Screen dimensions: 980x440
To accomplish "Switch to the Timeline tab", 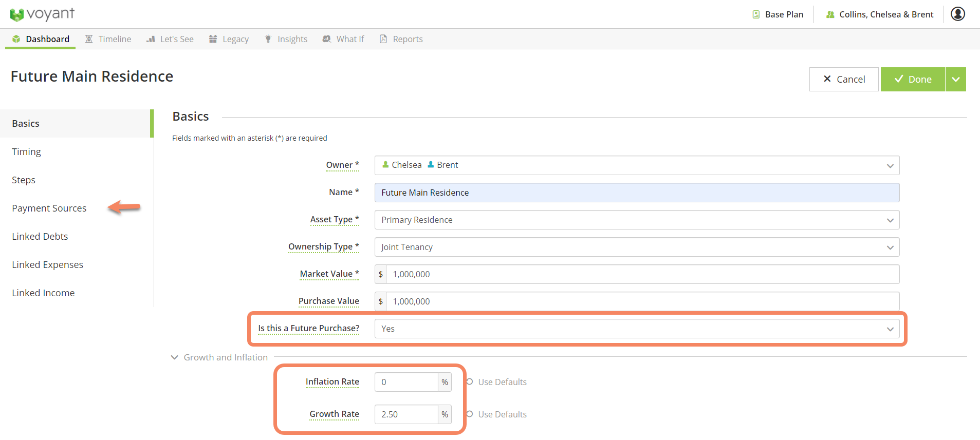I will (108, 39).
